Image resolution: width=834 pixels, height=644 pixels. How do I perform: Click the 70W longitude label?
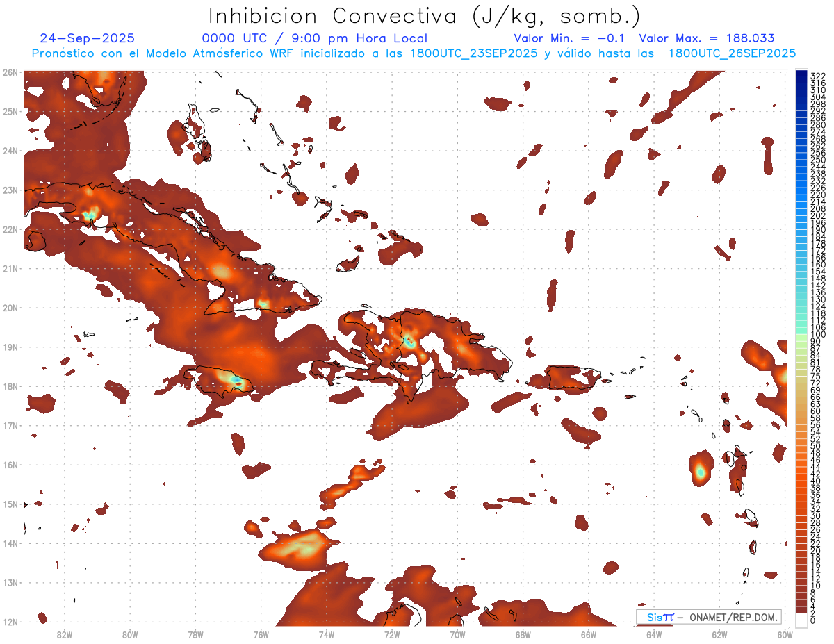coord(457,634)
